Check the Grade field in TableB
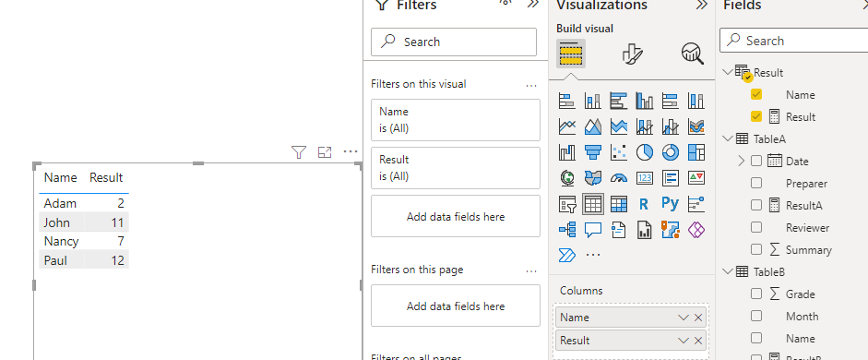The width and height of the screenshot is (868, 360). [756, 294]
